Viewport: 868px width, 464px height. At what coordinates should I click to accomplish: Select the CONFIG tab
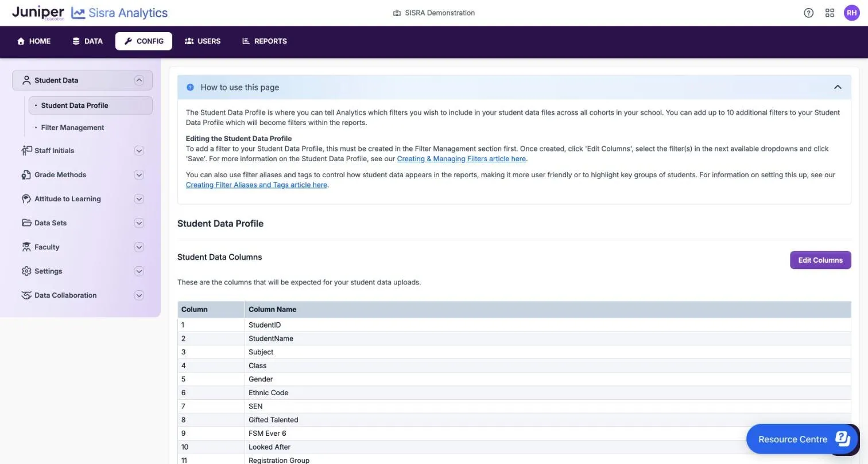point(144,41)
